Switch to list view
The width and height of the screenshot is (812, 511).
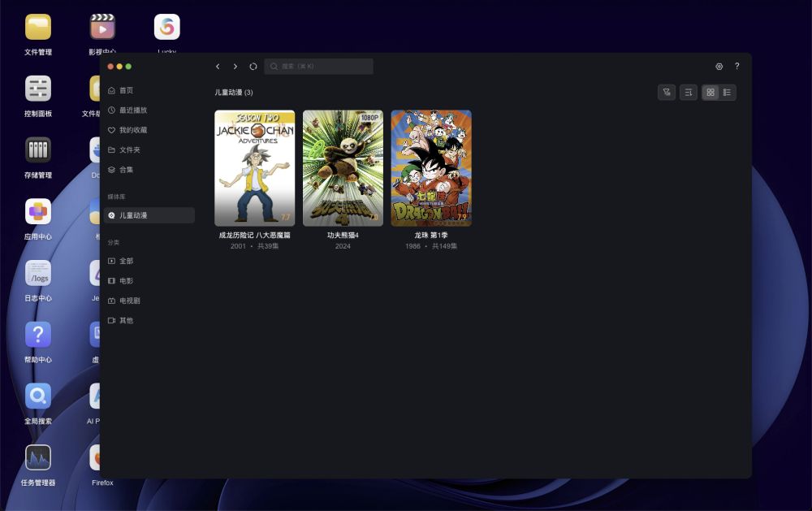pos(727,93)
